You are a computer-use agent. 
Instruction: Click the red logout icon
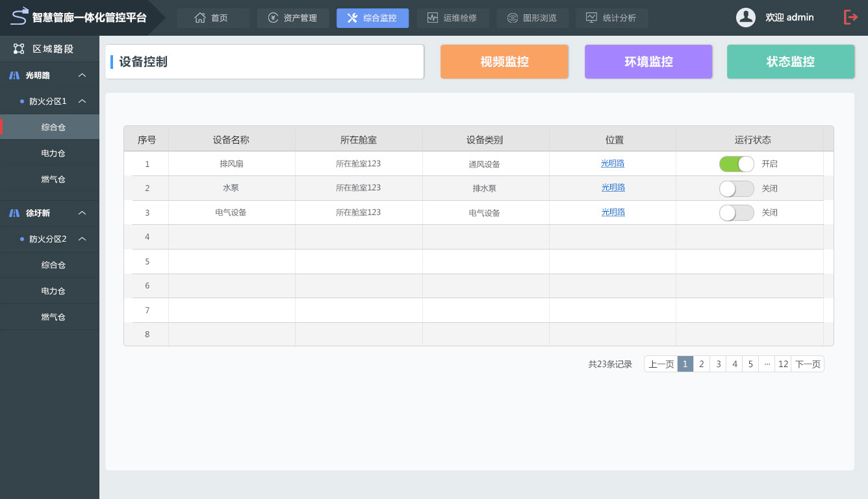coord(850,18)
